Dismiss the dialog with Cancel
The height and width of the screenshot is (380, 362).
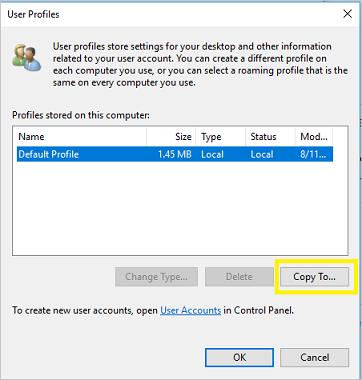point(314,357)
